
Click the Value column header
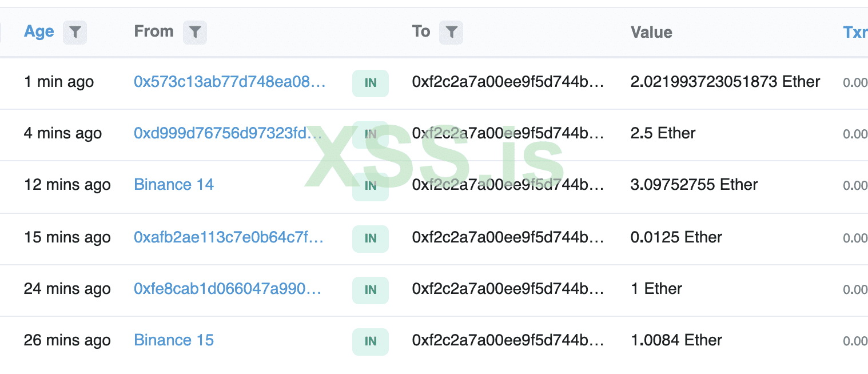[x=651, y=32]
